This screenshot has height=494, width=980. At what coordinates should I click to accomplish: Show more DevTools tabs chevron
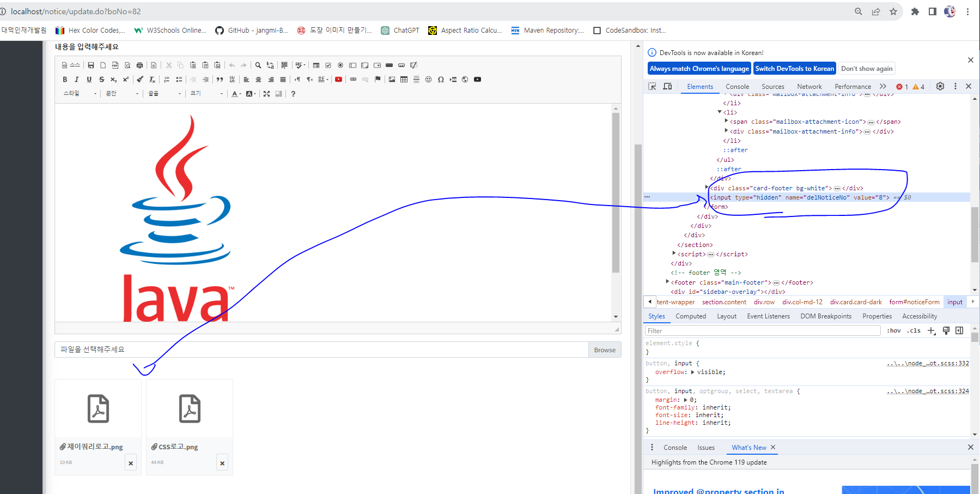point(883,86)
